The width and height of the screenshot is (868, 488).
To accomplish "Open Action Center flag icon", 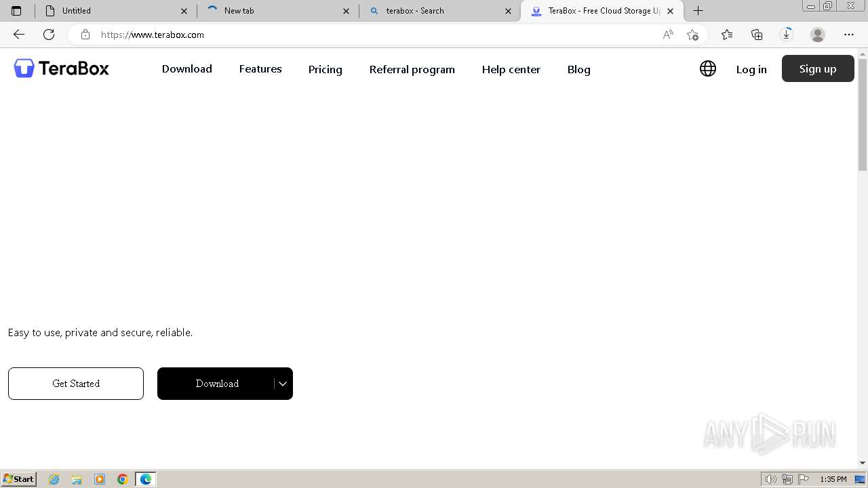I will [x=804, y=479].
